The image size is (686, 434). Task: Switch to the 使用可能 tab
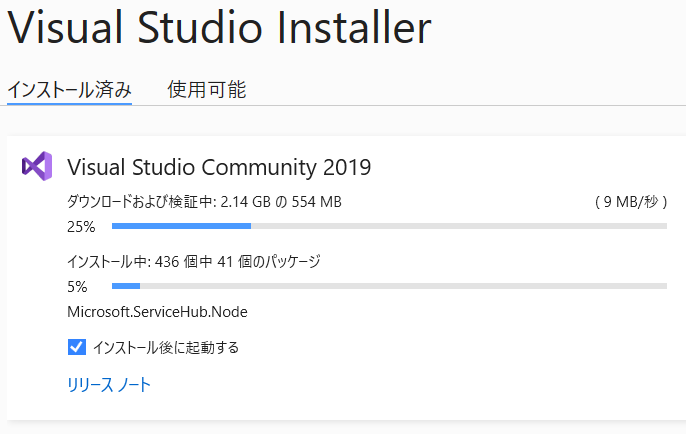(x=207, y=90)
